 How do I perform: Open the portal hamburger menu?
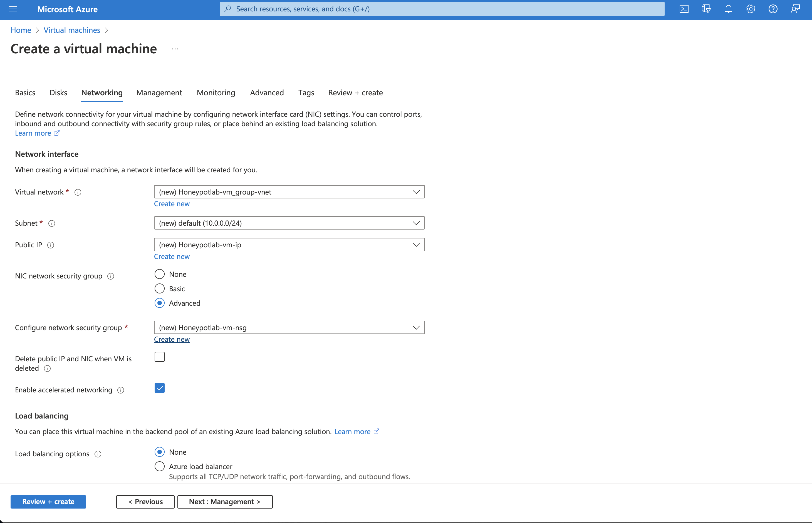pos(13,9)
